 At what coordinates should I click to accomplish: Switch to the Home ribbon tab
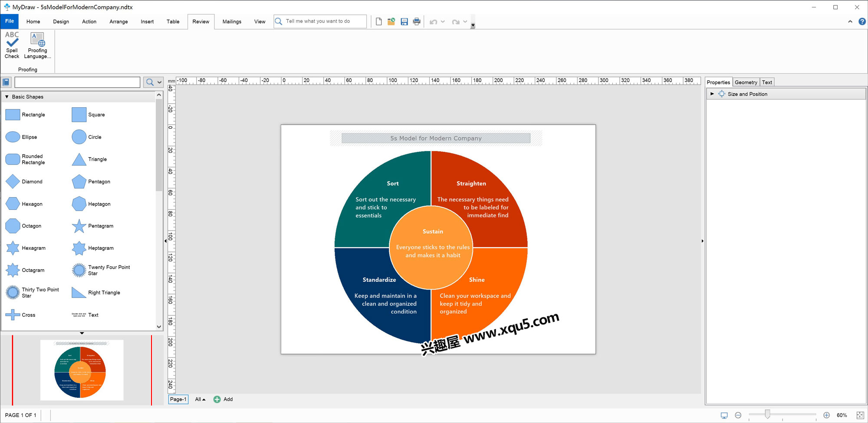point(33,21)
